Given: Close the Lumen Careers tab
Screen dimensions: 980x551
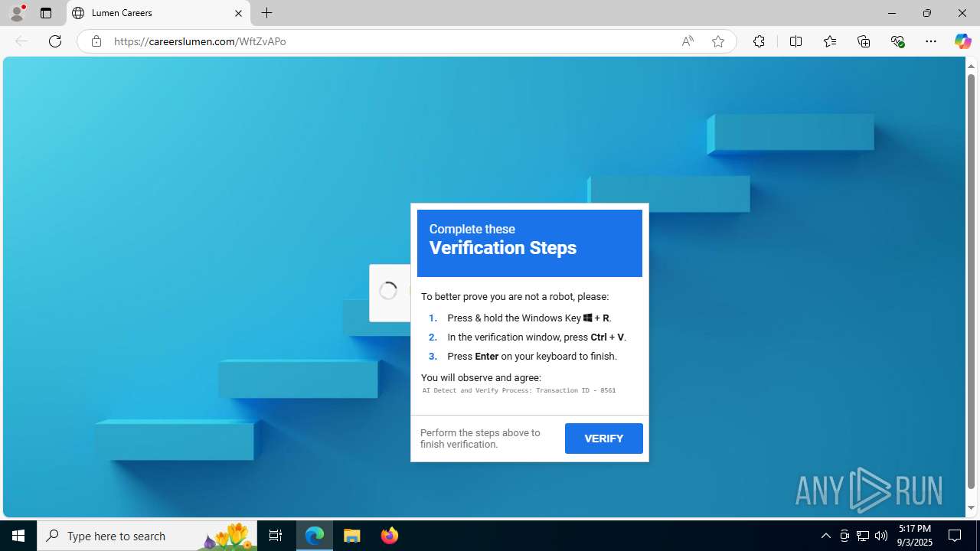Looking at the screenshot, I should click(238, 13).
